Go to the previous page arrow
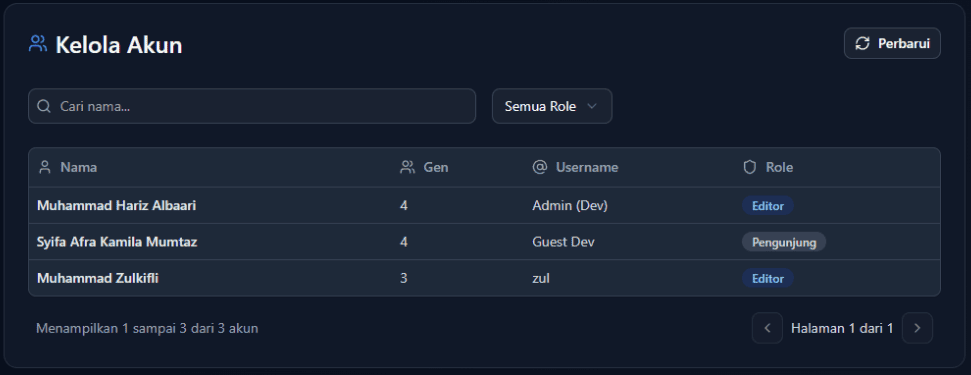The image size is (971, 375). 767,328
